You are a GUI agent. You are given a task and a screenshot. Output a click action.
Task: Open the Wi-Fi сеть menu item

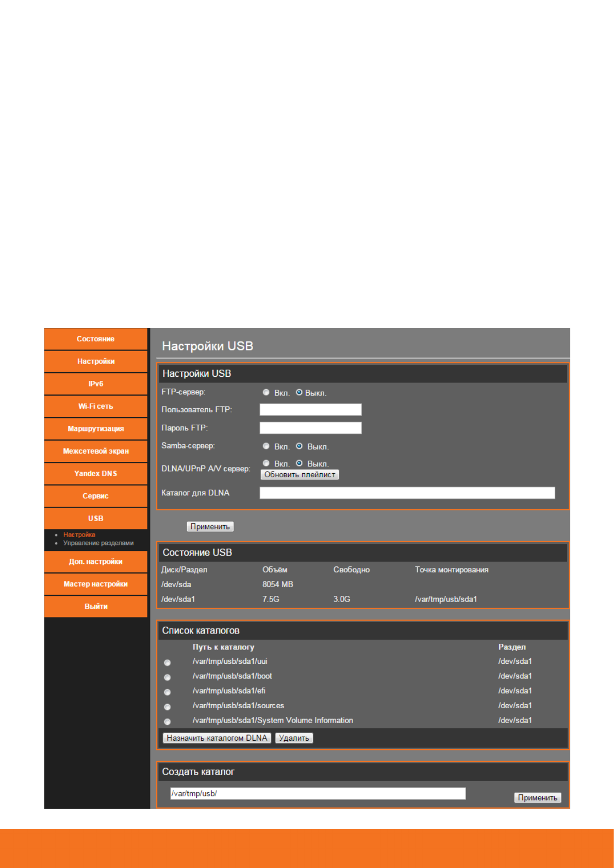96,406
